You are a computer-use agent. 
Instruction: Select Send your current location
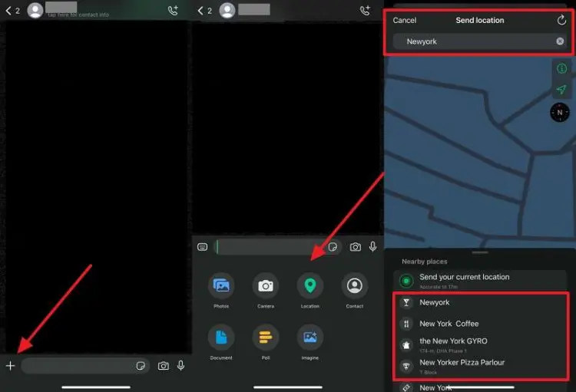pos(480,281)
